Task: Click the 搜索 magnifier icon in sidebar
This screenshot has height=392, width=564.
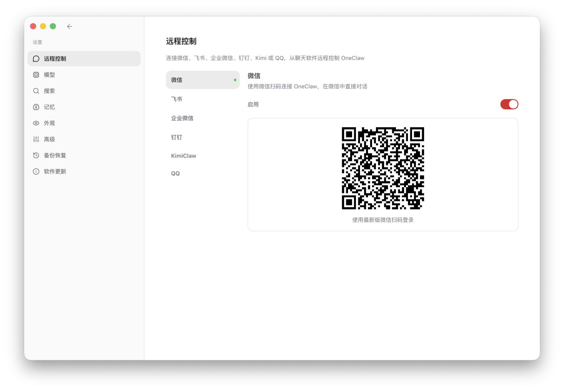Action: click(36, 91)
